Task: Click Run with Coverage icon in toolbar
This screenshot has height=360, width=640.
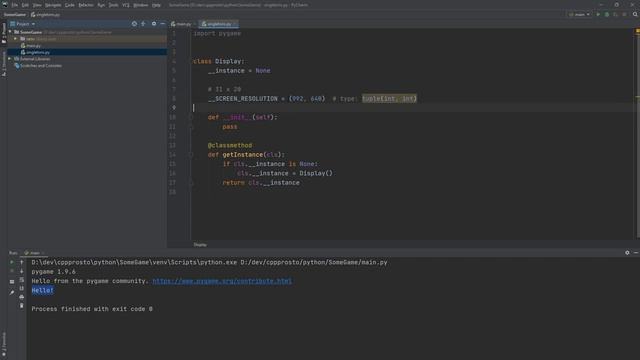Action: coord(616,15)
